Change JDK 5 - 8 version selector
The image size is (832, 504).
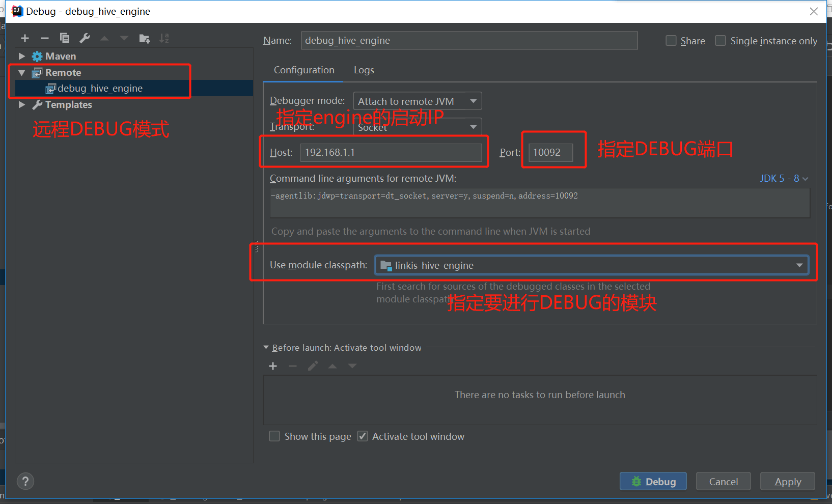point(783,179)
